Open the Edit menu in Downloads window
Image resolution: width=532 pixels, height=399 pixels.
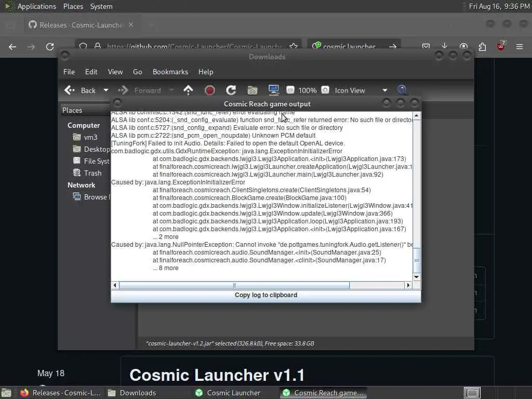[x=91, y=72]
